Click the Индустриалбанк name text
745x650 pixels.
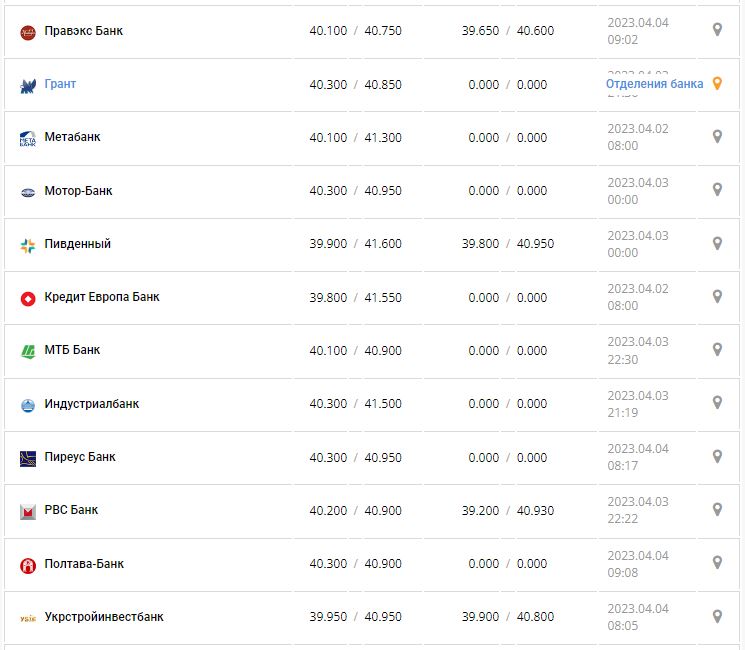92,404
